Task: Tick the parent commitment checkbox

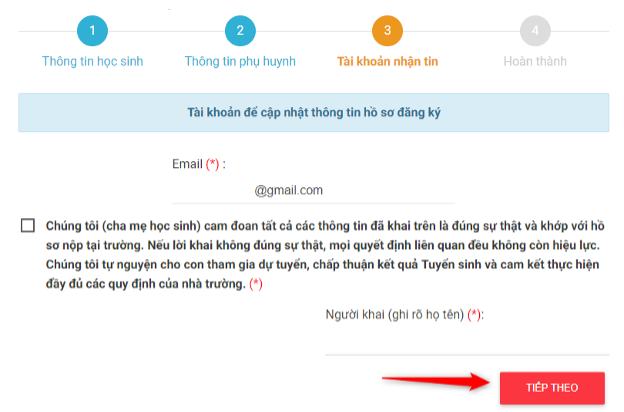Action: coord(28,225)
